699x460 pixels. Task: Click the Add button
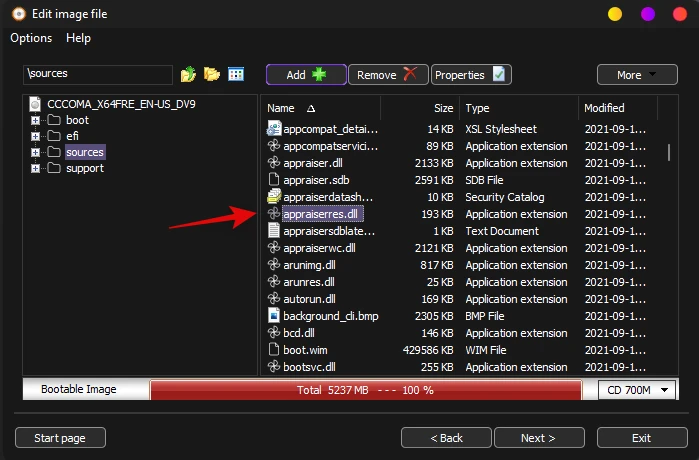click(306, 75)
